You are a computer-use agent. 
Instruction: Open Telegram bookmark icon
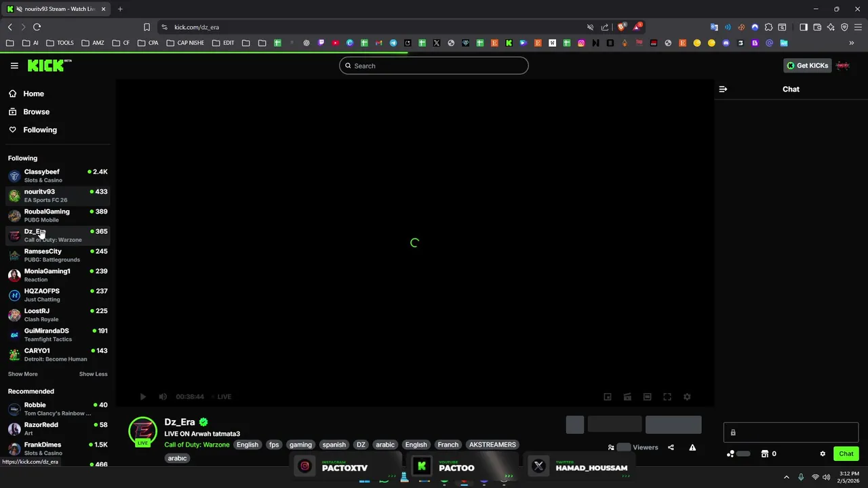click(393, 43)
